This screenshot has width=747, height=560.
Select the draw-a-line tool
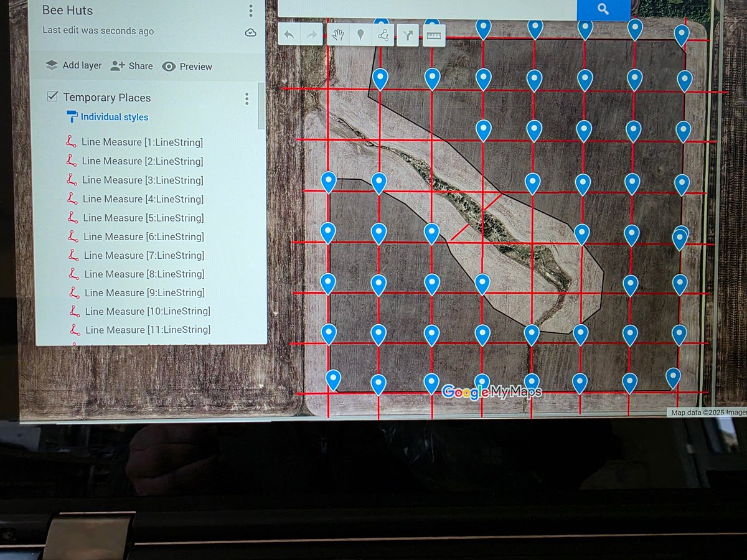point(382,35)
